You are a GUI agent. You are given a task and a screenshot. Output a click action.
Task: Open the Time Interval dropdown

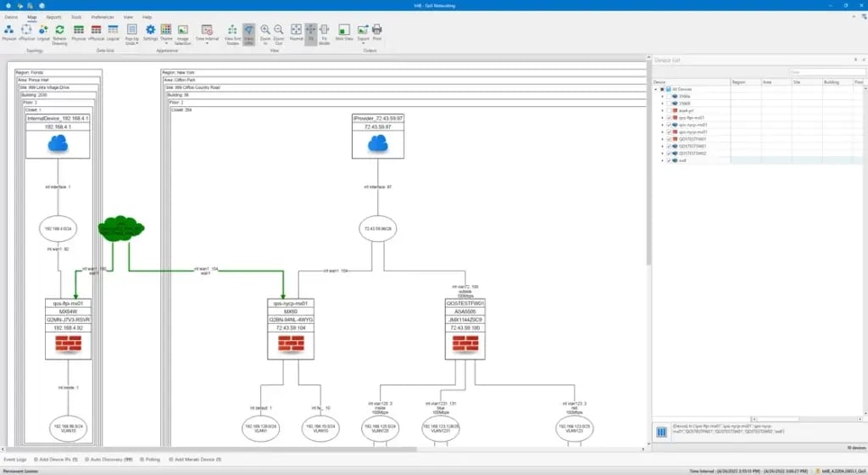pos(207,32)
